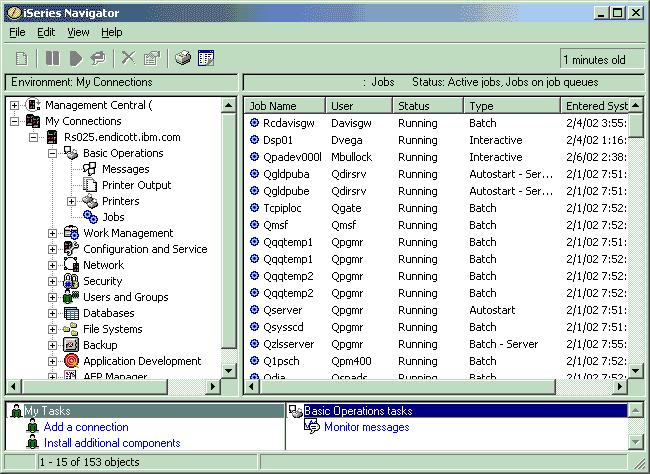Open the Messages tree item

126,169
